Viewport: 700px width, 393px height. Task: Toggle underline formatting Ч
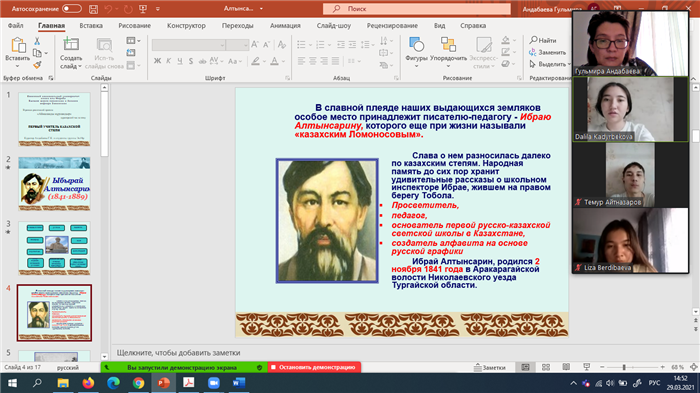179,61
